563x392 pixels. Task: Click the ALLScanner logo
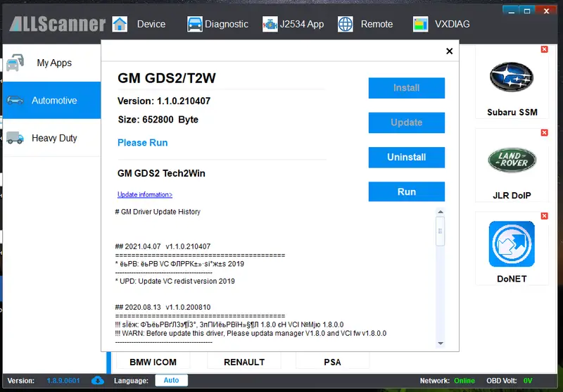click(58, 24)
